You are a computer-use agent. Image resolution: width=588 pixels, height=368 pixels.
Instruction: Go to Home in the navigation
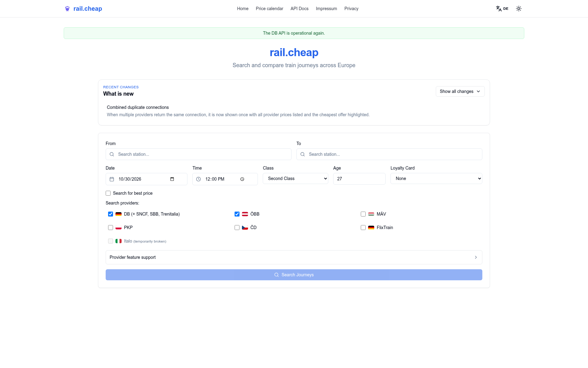[x=243, y=9]
